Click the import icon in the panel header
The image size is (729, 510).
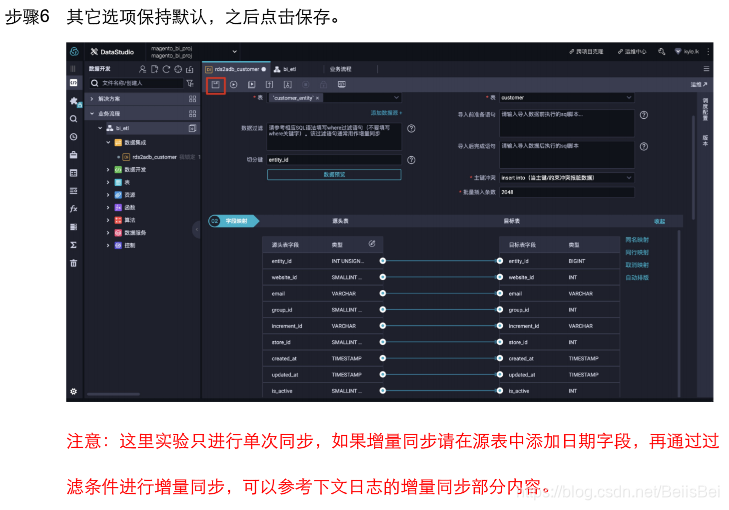pos(190,69)
